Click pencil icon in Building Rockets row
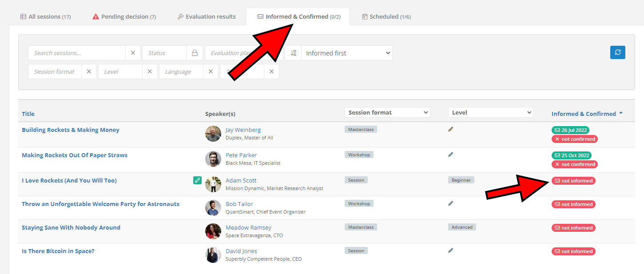This screenshot has height=274, width=644. pyautogui.click(x=450, y=129)
